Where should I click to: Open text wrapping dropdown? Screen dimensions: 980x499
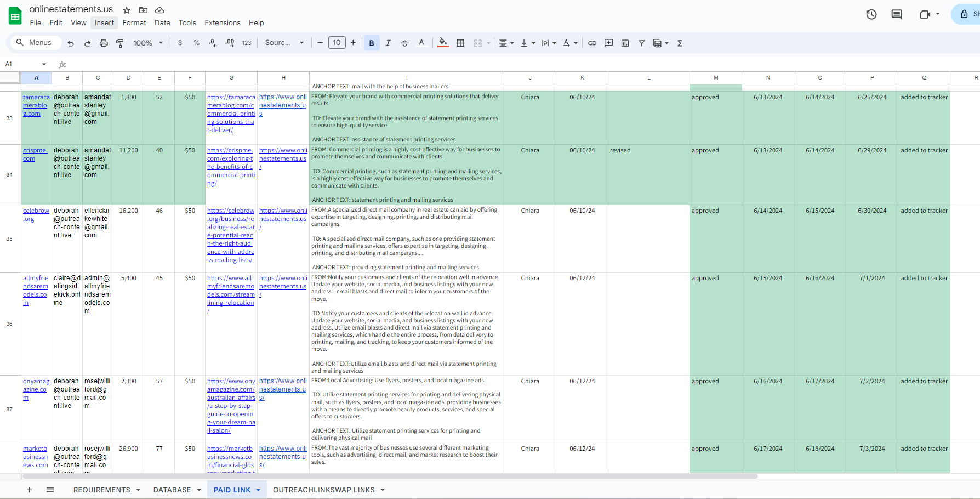pos(549,43)
